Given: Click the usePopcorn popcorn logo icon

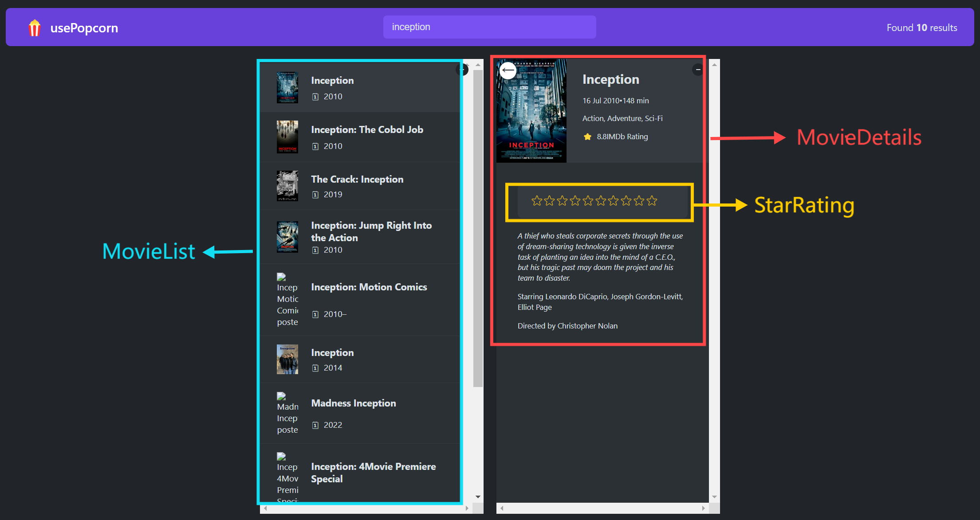Looking at the screenshot, I should coord(34,28).
